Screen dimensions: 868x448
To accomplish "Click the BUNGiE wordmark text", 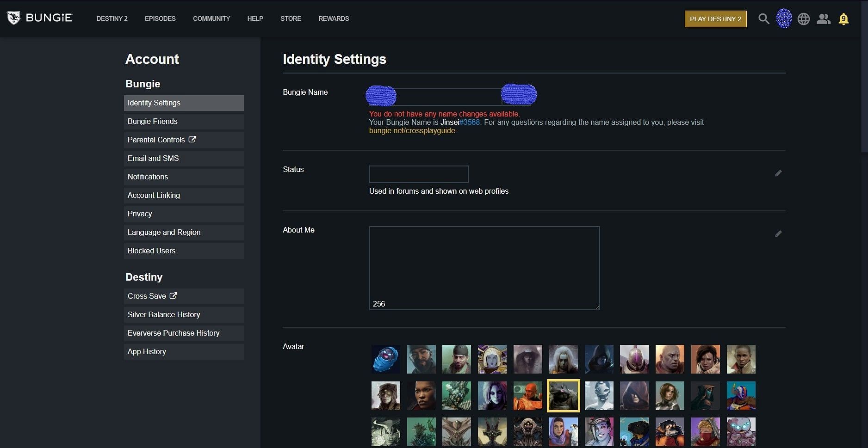I will 49,18.
